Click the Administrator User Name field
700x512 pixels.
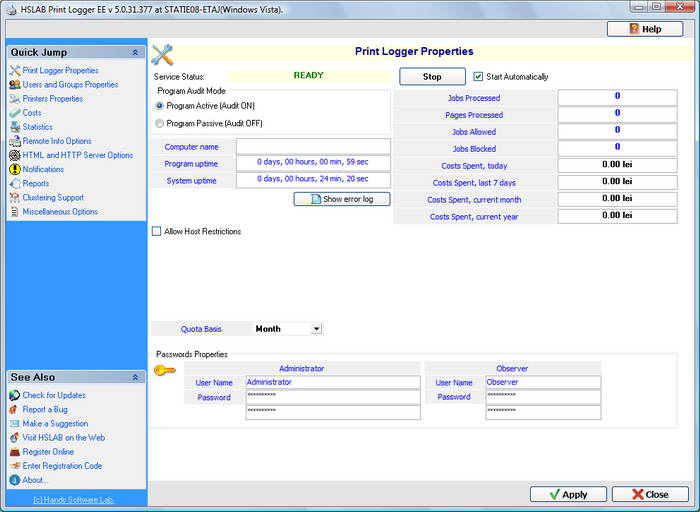point(333,383)
